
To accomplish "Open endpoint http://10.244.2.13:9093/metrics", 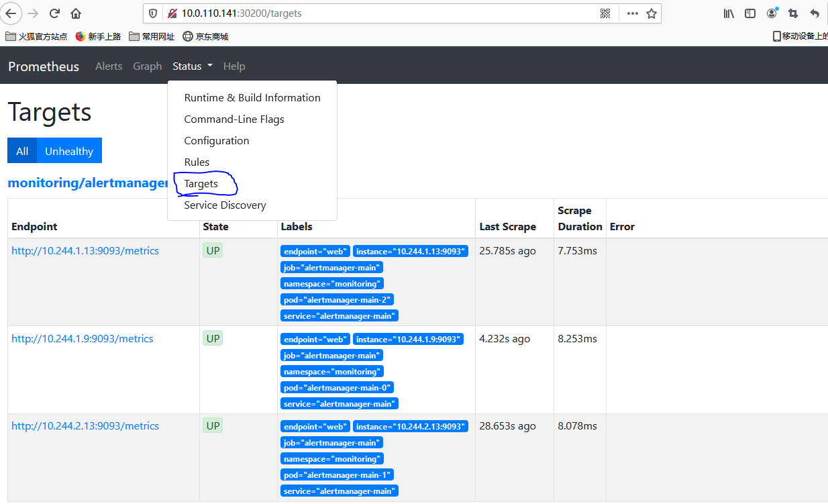I will coord(85,426).
